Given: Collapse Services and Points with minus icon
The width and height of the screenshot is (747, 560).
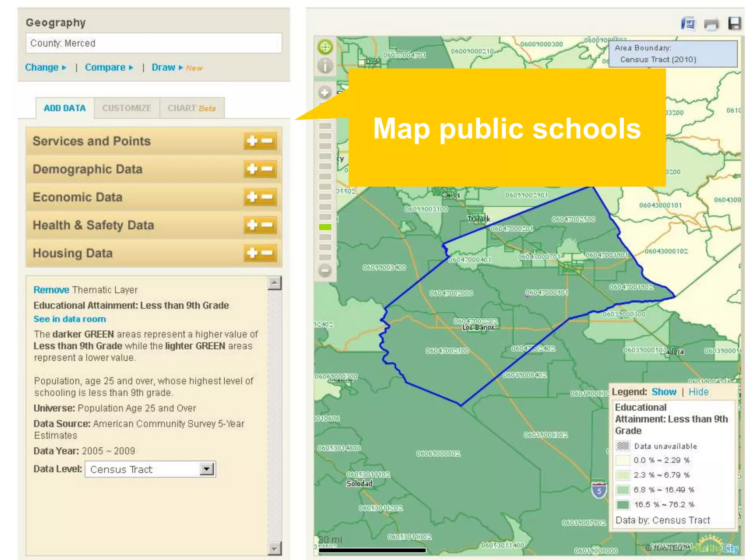Looking at the screenshot, I should click(267, 141).
